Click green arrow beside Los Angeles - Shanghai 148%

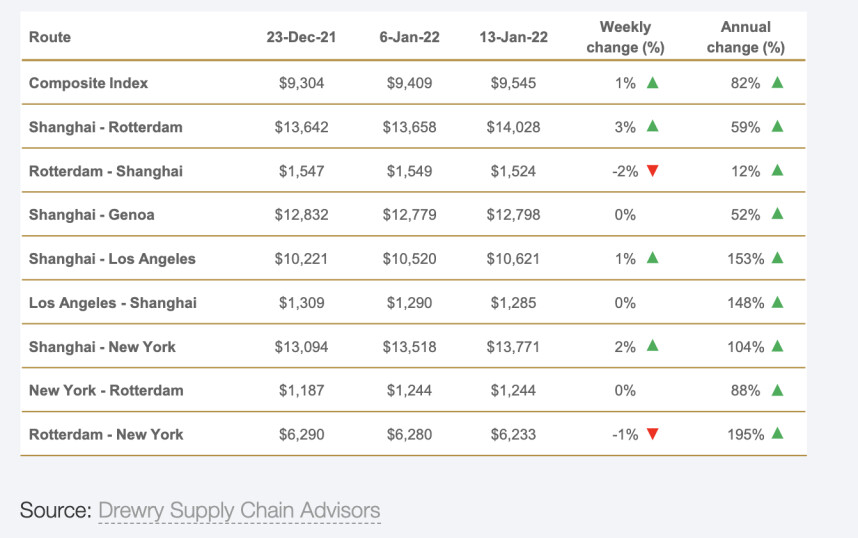[777, 302]
